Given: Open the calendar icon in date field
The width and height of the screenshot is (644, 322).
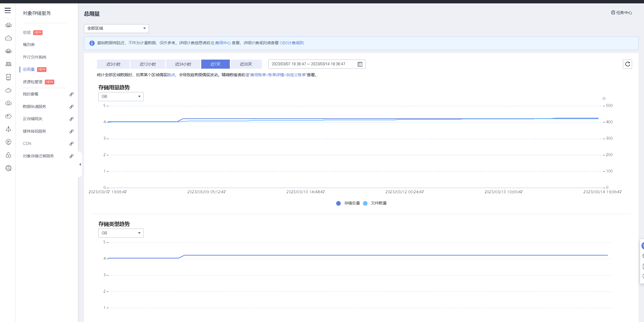Looking at the screenshot, I should coord(360,64).
